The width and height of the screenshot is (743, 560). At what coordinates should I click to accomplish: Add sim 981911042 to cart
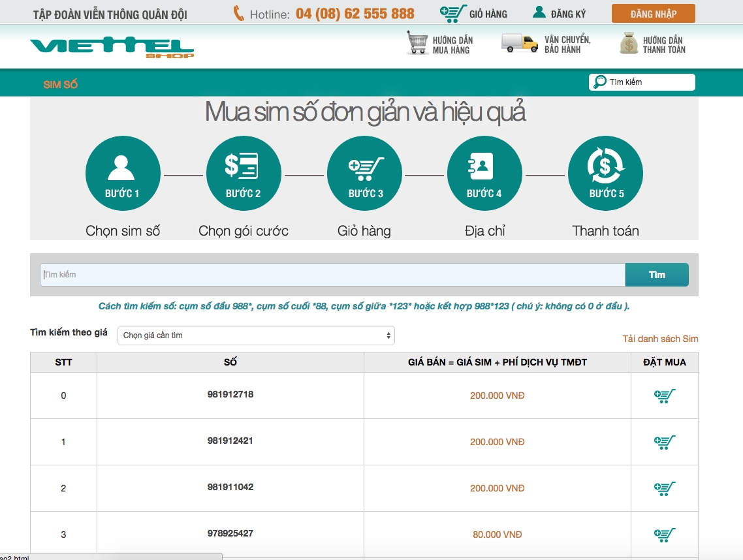[665, 488]
